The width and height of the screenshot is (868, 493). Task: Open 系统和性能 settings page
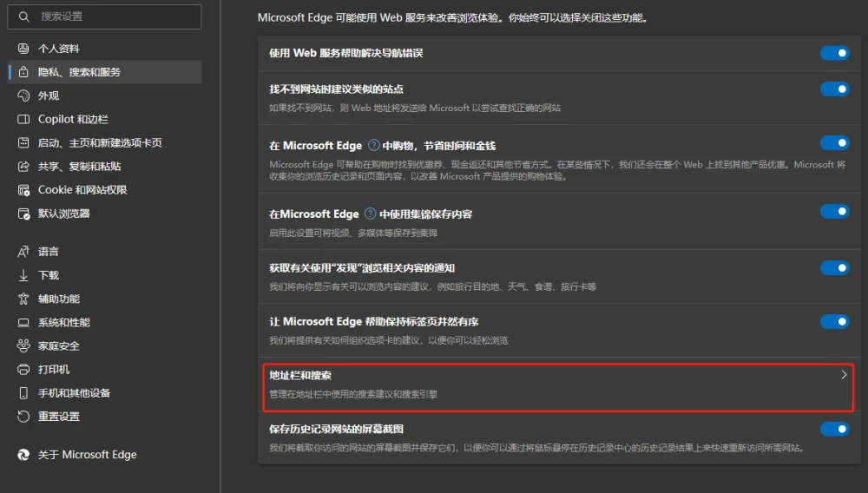coord(64,322)
